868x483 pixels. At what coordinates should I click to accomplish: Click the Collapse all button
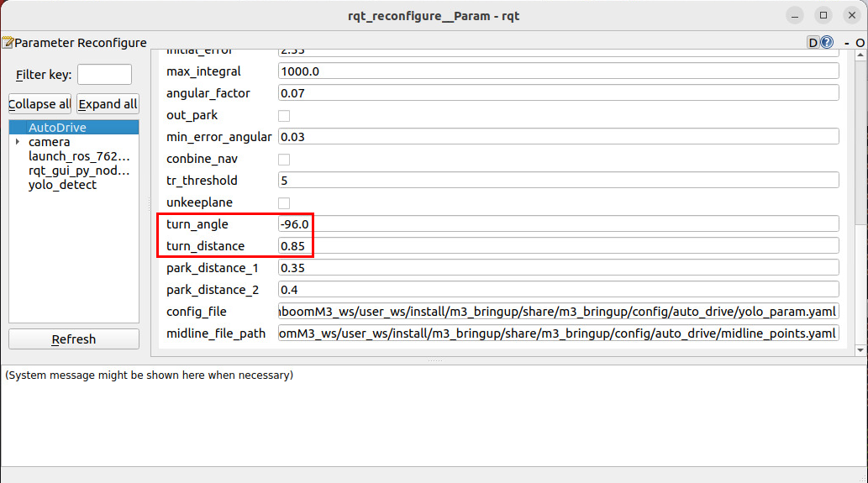(39, 104)
